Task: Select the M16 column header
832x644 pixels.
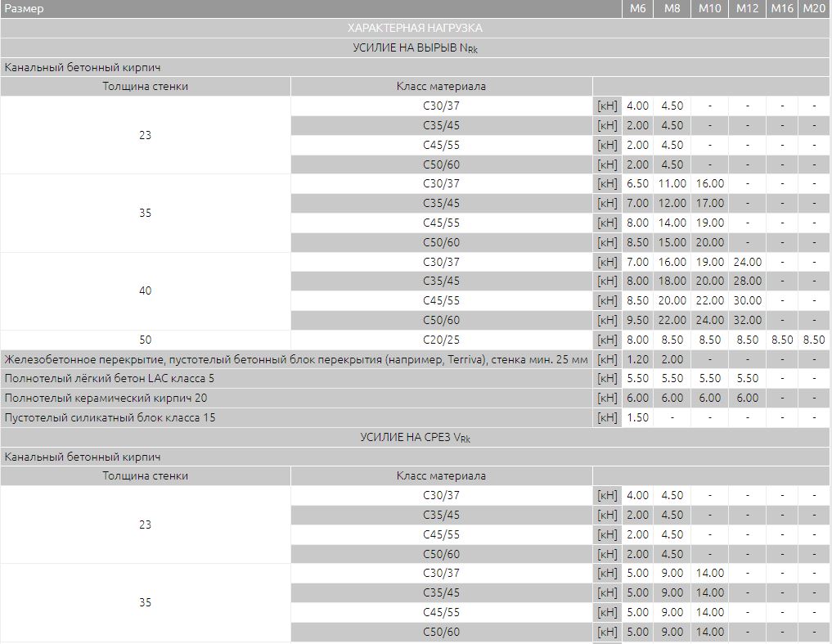Action: point(781,8)
